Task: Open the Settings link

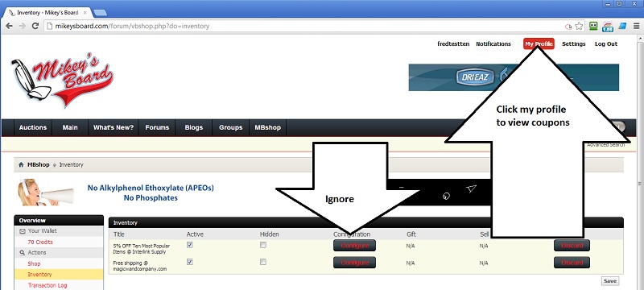Action: (x=574, y=44)
